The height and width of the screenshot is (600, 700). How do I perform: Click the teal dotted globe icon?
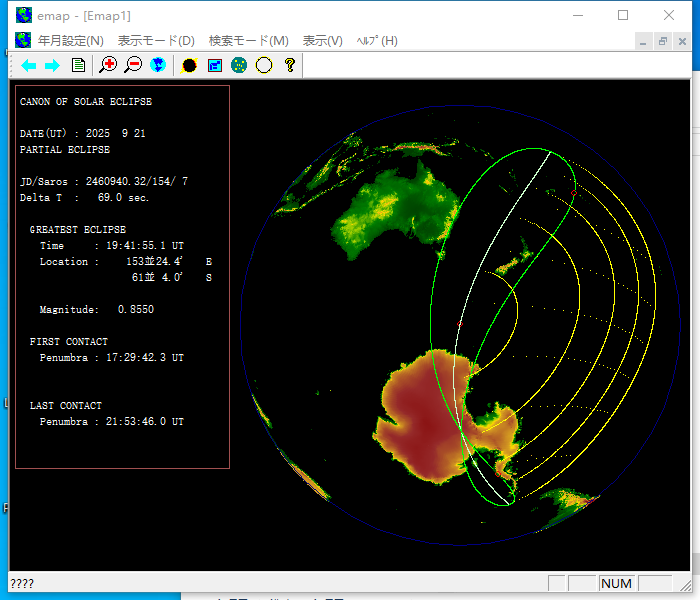click(x=239, y=65)
